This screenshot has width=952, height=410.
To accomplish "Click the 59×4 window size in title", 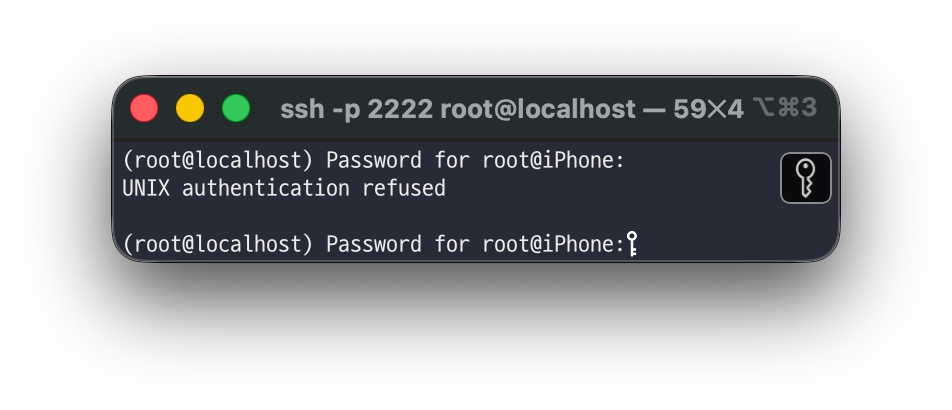I will click(x=708, y=109).
